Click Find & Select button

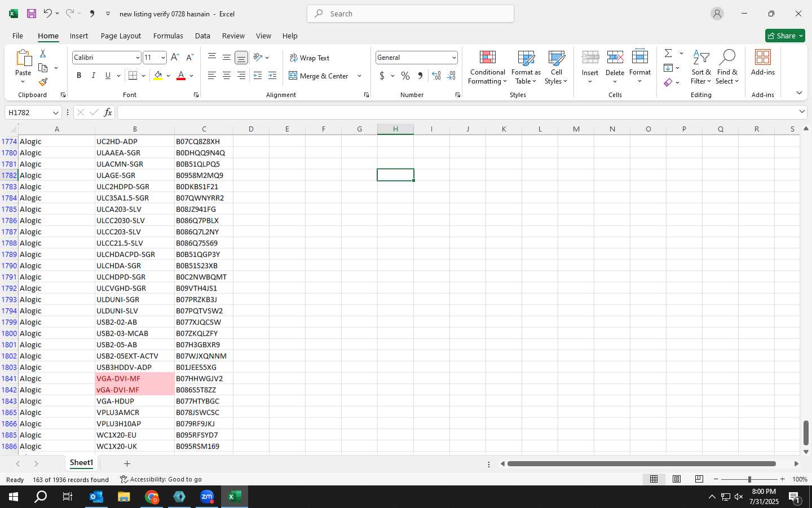pos(727,67)
